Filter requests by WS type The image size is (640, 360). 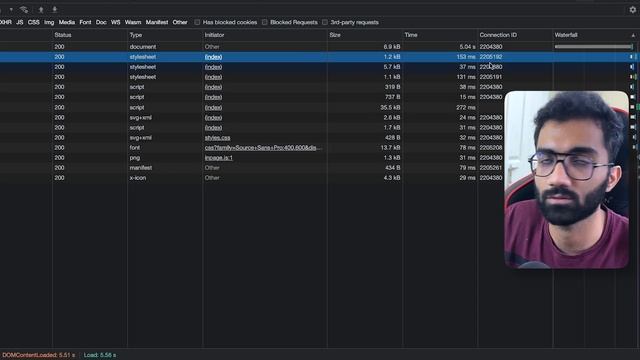[x=116, y=22]
